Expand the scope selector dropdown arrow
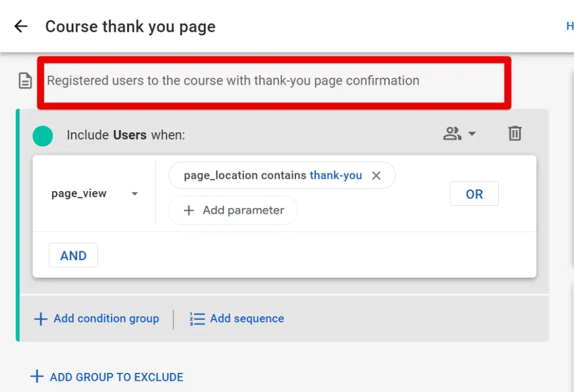Screen dimensions: 574x392 (471, 135)
